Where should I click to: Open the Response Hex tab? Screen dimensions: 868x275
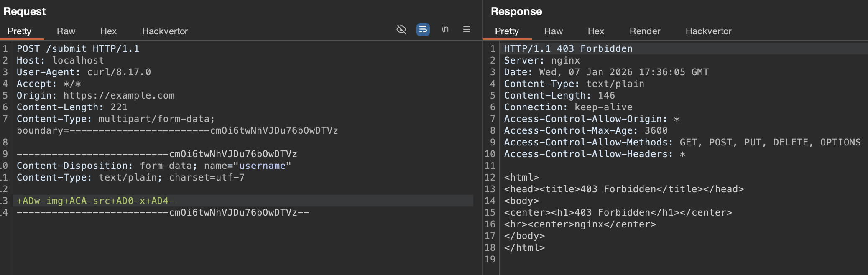pyautogui.click(x=596, y=31)
